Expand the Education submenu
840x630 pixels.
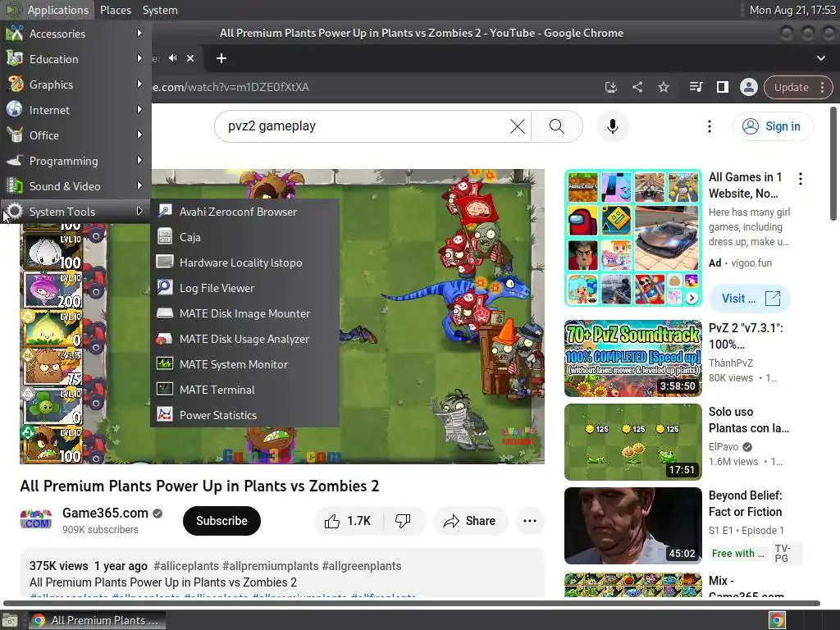pyautogui.click(x=75, y=59)
